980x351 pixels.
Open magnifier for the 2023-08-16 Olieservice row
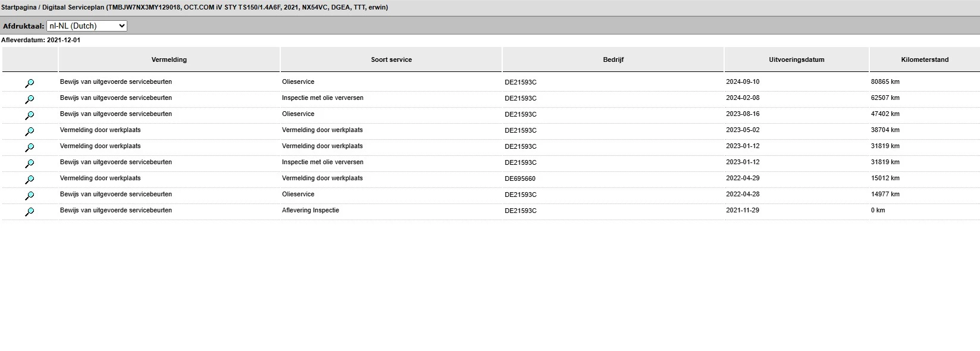click(x=29, y=115)
